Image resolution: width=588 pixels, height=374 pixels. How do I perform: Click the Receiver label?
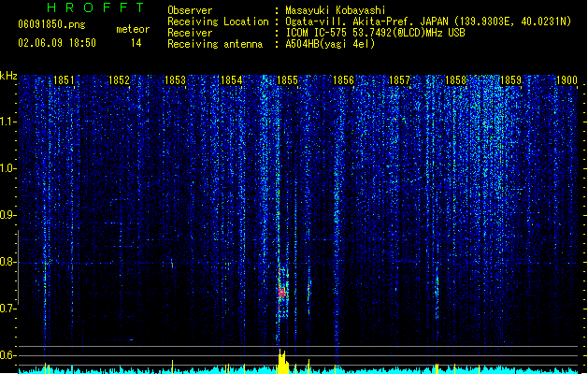click(x=190, y=33)
